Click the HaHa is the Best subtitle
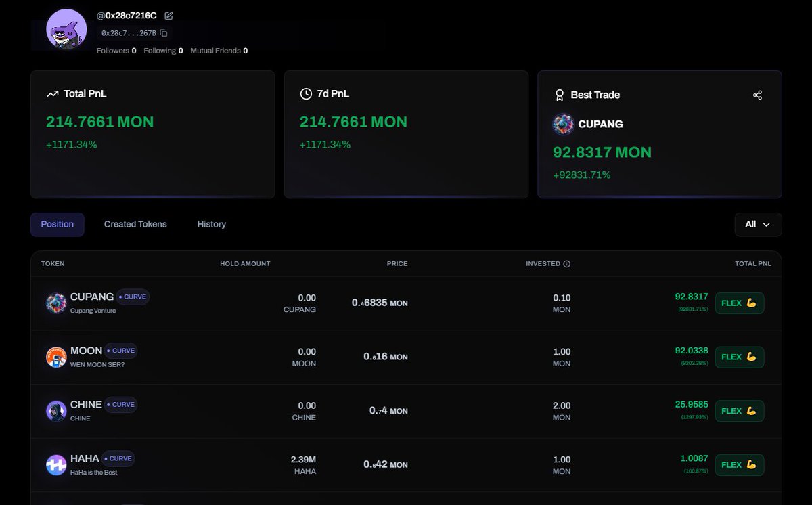Viewport: 812px width, 505px height. [93, 473]
